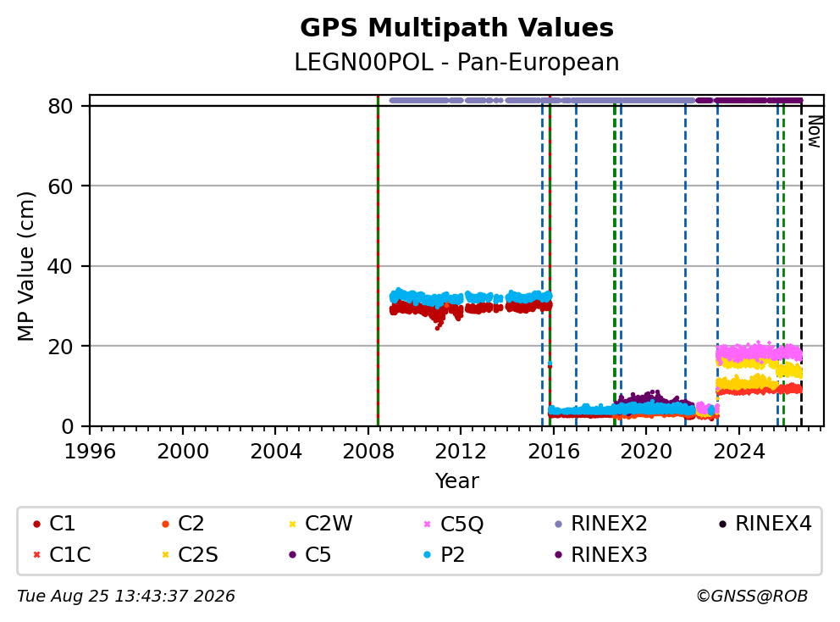This screenshot has width=840, height=622.
Task: Click the timestamp 'Tue Aug 25 13:43:37 2026'
Action: pos(126,597)
